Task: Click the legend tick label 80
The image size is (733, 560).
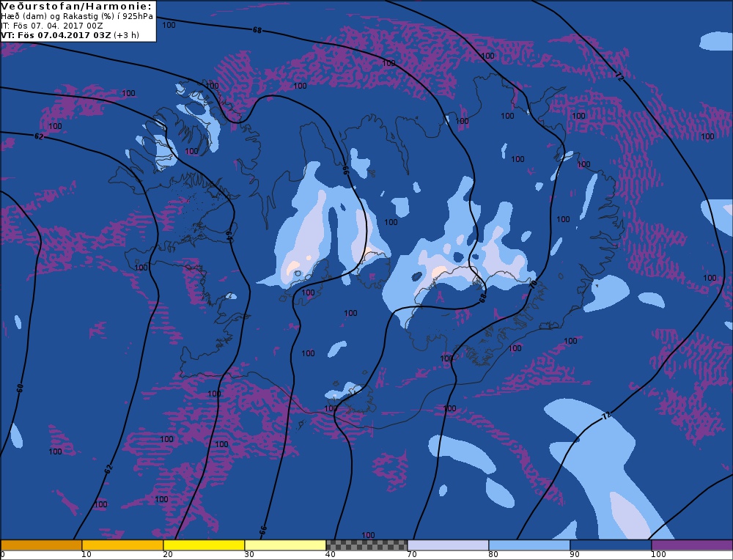Action: tap(493, 555)
